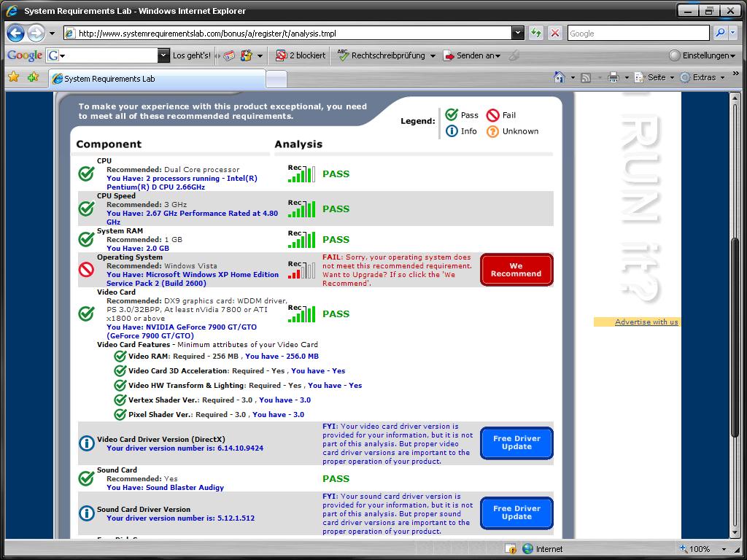
Task: Click the Internet zone globe icon
Action: click(527, 548)
